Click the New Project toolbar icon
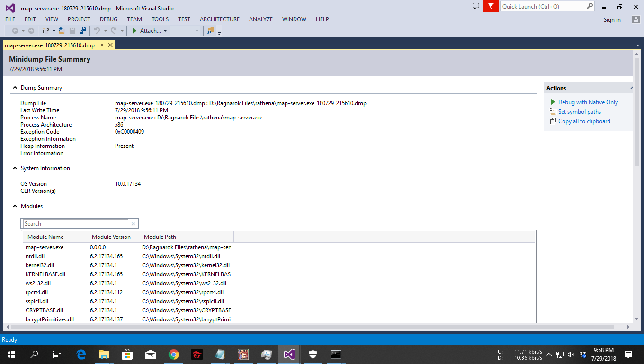Image resolution: width=644 pixels, height=364 pixels. (45, 30)
